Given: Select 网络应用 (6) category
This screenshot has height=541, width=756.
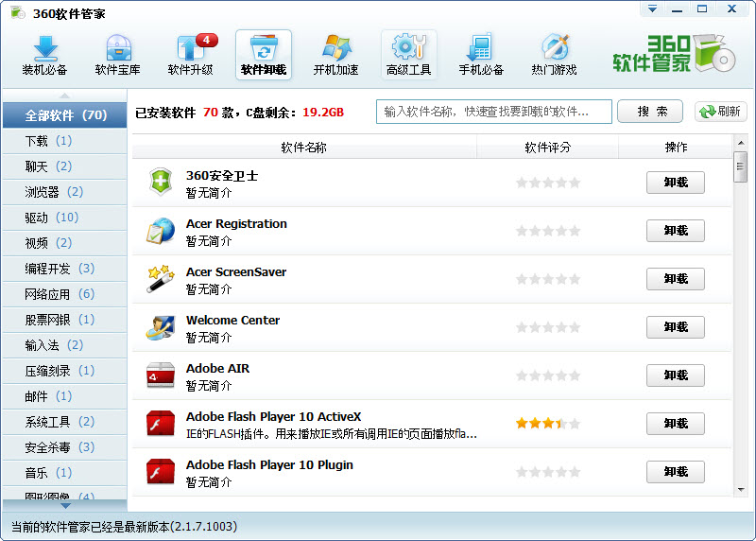Looking at the screenshot, I should (x=64, y=294).
